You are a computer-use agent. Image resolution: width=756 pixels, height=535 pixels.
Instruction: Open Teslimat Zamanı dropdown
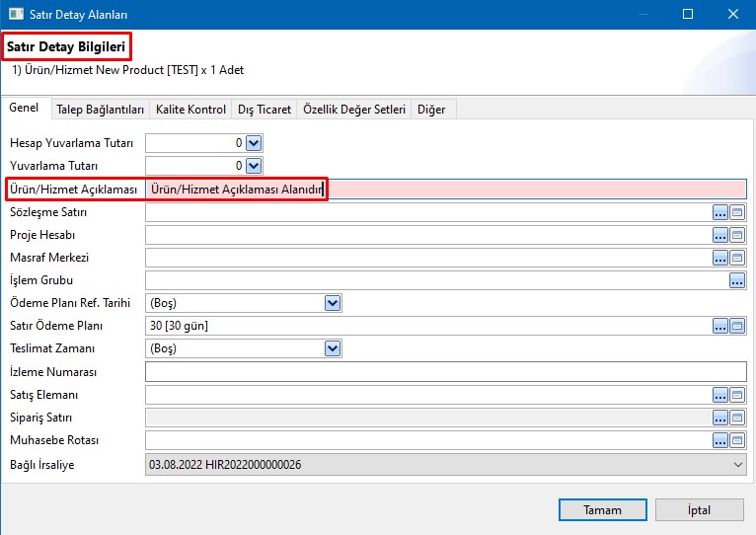[x=333, y=348]
